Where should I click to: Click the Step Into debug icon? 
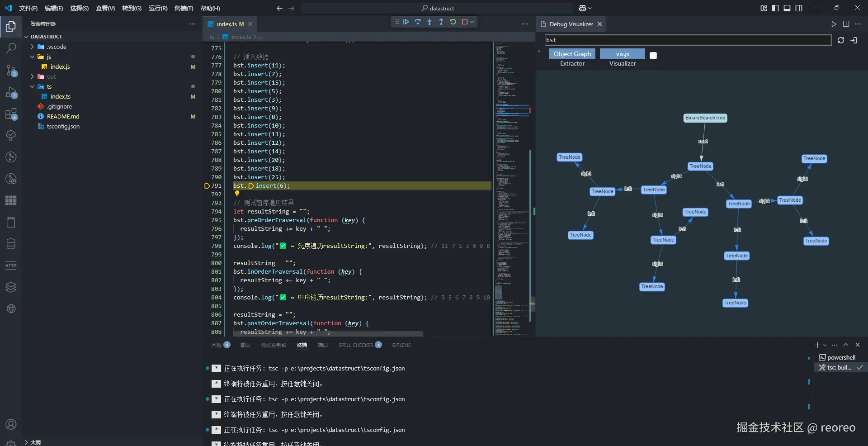click(x=429, y=22)
